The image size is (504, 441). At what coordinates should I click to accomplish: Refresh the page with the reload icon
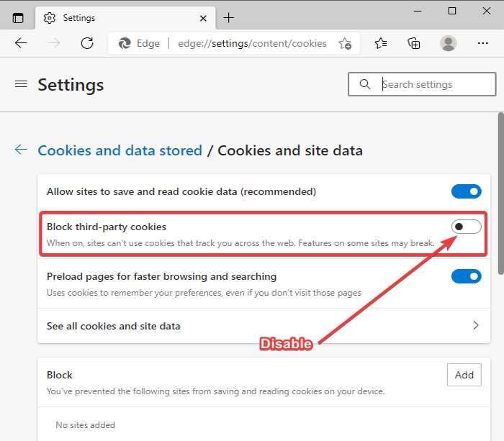point(87,43)
